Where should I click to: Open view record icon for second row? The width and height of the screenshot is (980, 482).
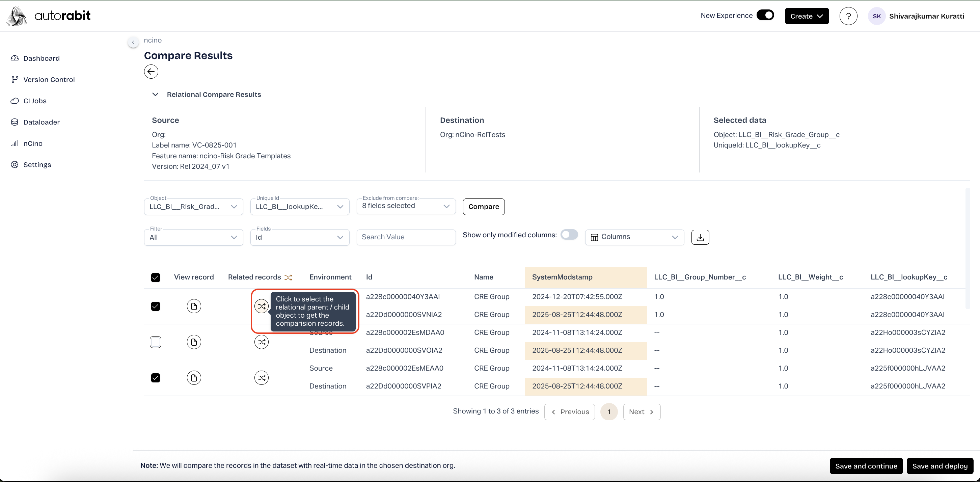pyautogui.click(x=194, y=342)
